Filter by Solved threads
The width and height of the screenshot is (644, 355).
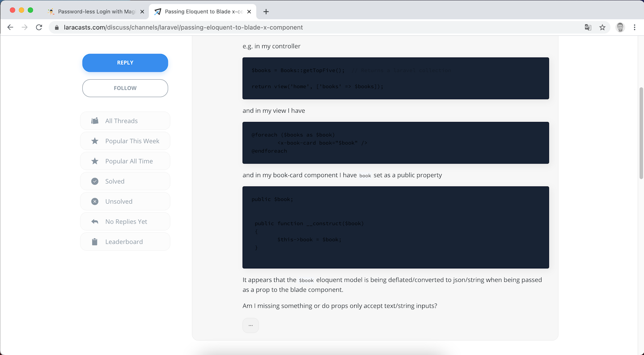[125, 181]
